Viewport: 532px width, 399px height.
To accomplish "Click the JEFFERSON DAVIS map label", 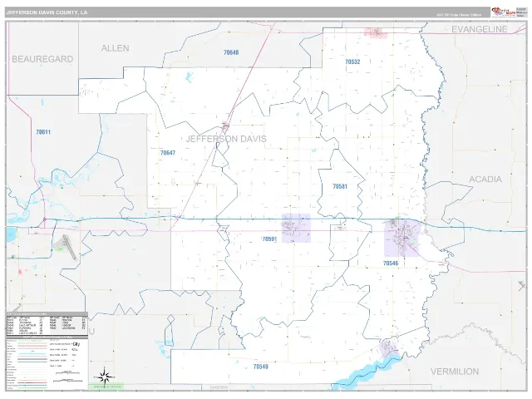I will pos(226,139).
